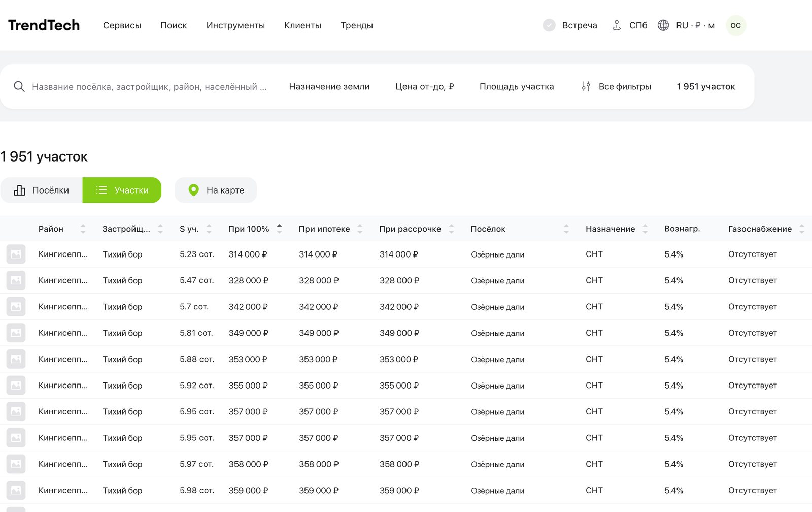Image resolution: width=812 pixels, height=512 pixels.
Task: Switch to Посёлки view tab
Action: (42, 190)
